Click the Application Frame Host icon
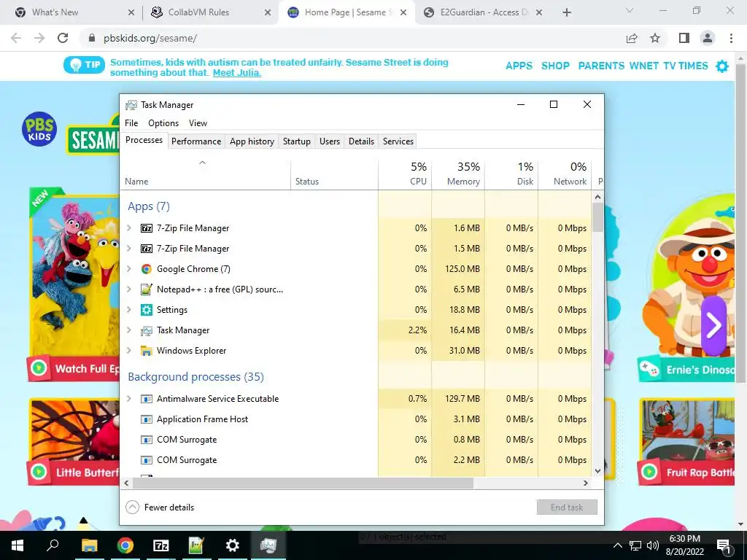 [146, 419]
